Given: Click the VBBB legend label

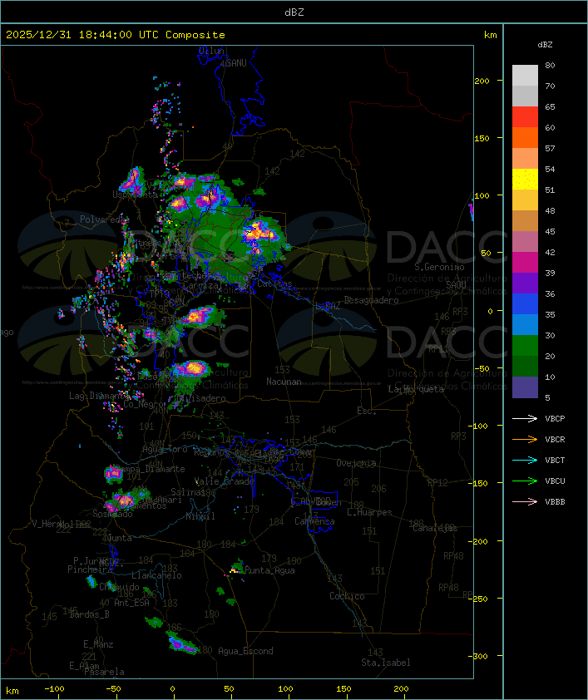Looking at the screenshot, I should pos(555,502).
